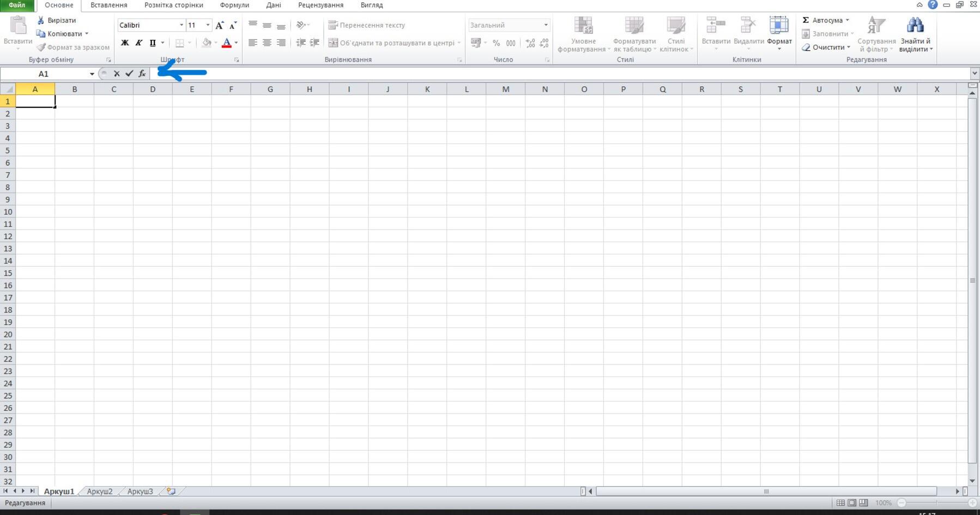Click the Format cells icon
Viewport: 980px width, 515px height.
[x=778, y=26]
